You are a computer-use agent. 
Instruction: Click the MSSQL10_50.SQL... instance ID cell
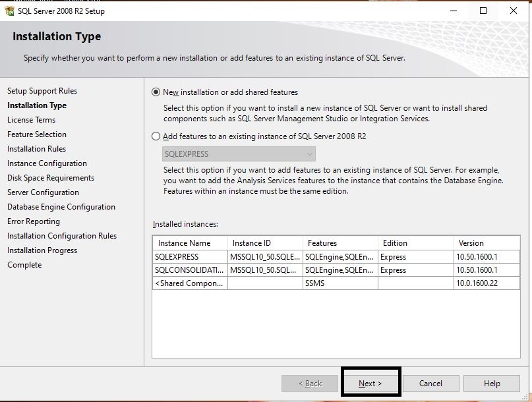coord(265,270)
